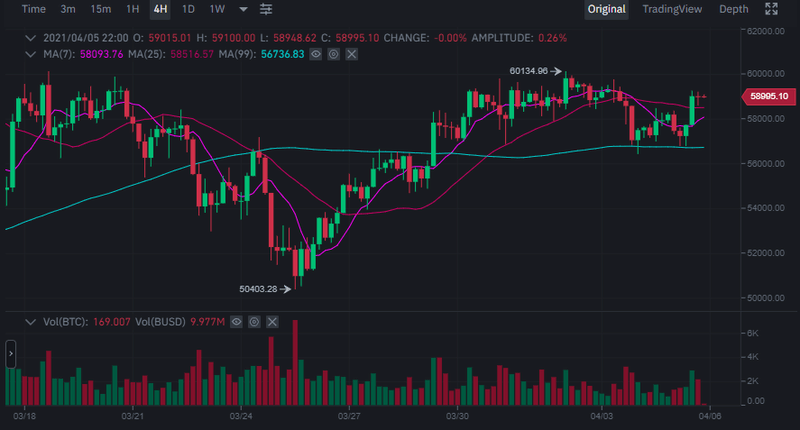Screen dimensions: 800x430
Task: Click the 60134.96 high price marker
Action: coord(528,71)
